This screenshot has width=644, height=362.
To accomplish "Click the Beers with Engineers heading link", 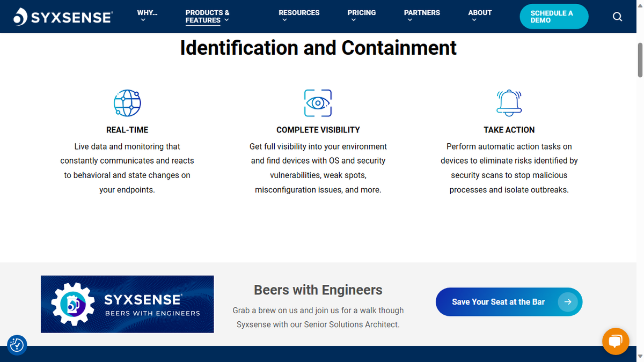I will [318, 290].
